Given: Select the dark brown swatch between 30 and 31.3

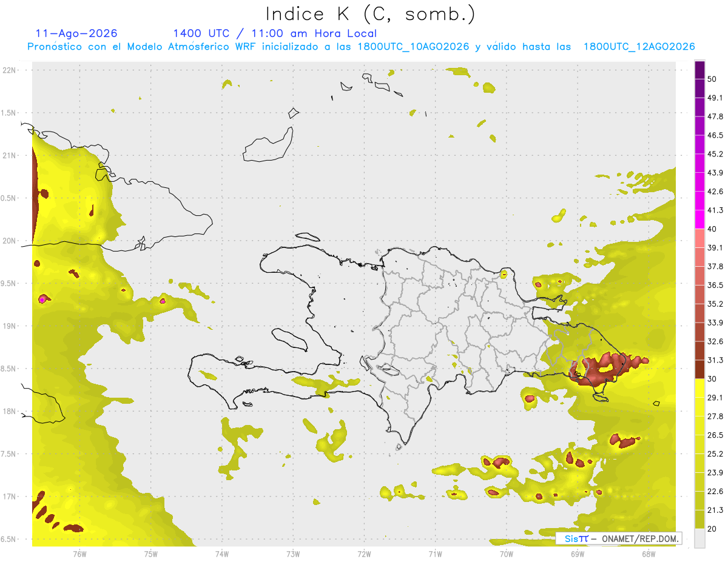Looking at the screenshot, I should tap(699, 370).
